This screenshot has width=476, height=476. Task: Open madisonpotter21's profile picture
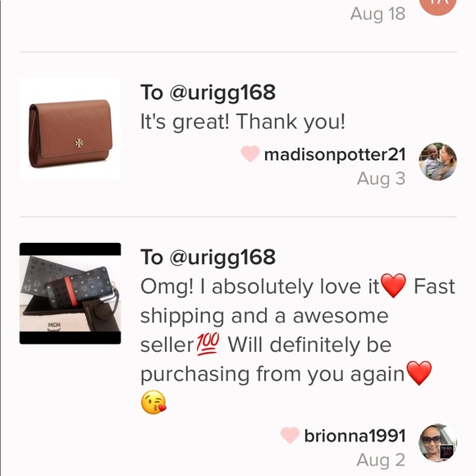437,162
